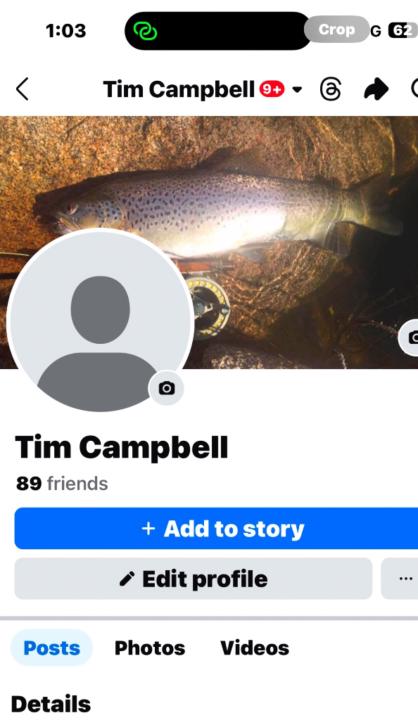The width and height of the screenshot is (418, 720).
Task: Select the Posts tab
Action: click(51, 648)
